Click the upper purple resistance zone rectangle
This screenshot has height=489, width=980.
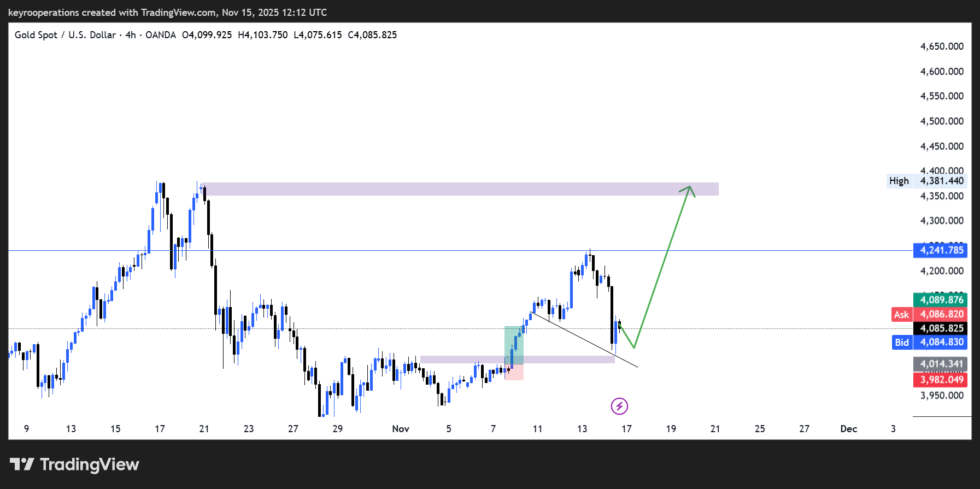point(459,189)
